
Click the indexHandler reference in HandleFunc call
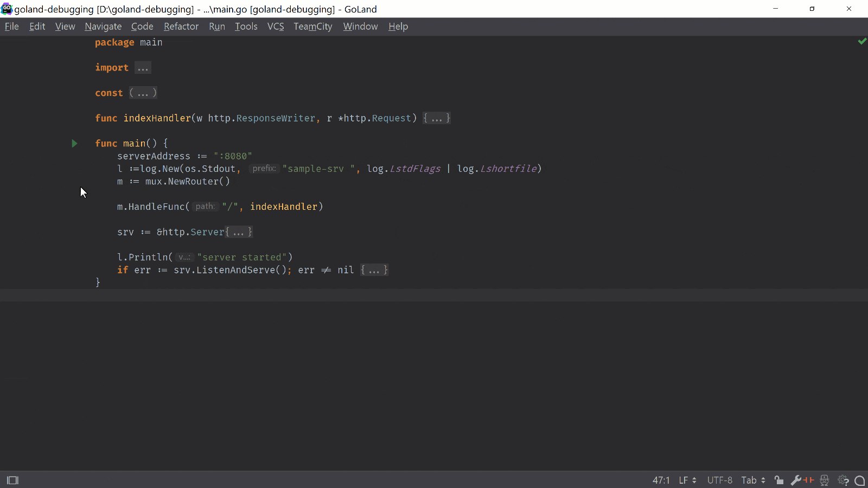pos(284,207)
